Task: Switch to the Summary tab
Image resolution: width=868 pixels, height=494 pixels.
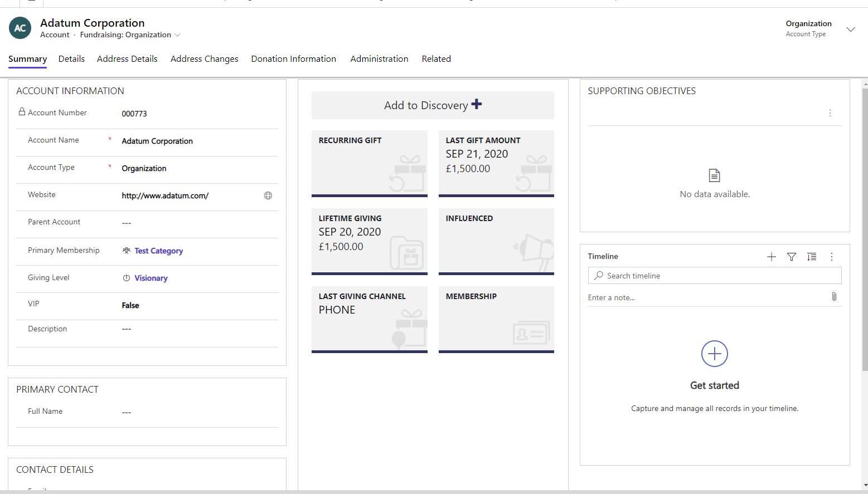Action: click(27, 59)
